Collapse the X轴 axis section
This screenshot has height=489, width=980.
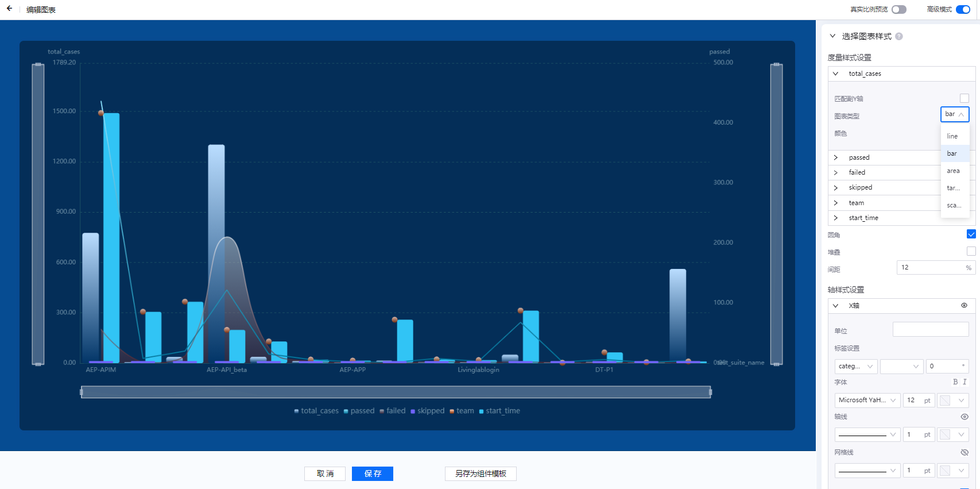click(x=836, y=306)
